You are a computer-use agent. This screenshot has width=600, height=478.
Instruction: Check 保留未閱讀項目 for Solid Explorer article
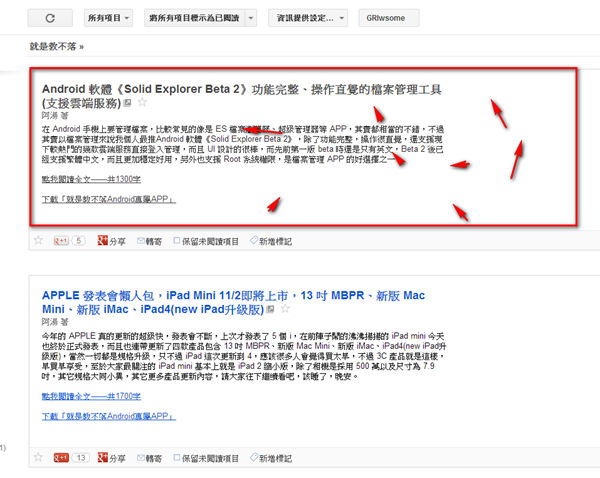[206, 241]
